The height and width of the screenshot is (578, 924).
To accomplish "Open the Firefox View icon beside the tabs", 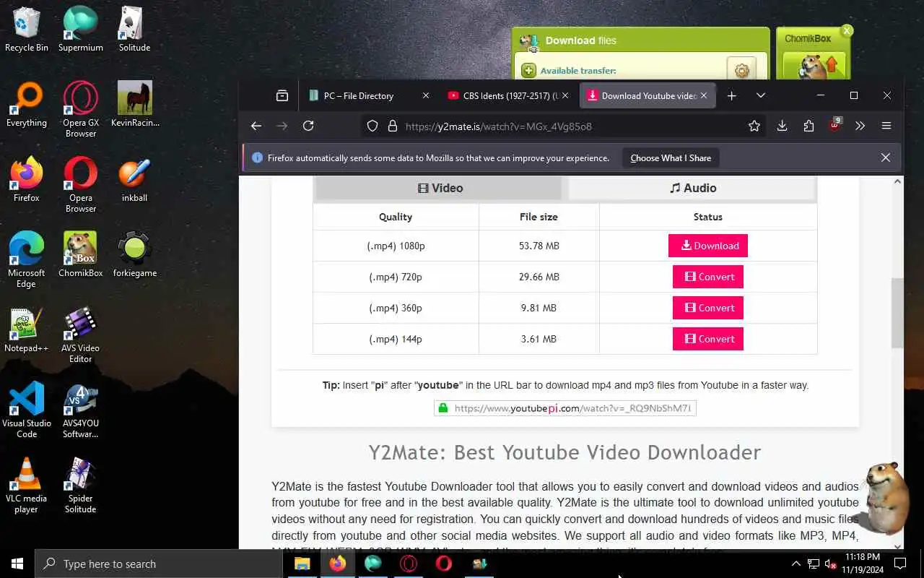I will [x=282, y=95].
